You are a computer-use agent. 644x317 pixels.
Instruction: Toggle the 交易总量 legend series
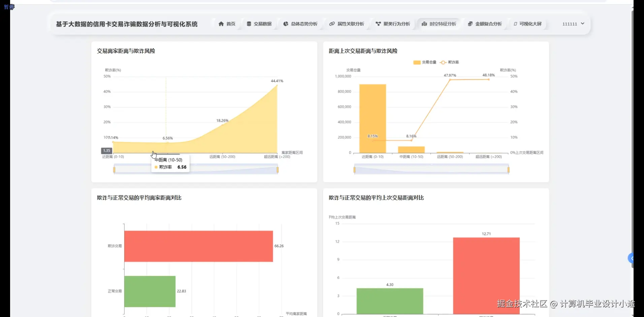tap(425, 62)
